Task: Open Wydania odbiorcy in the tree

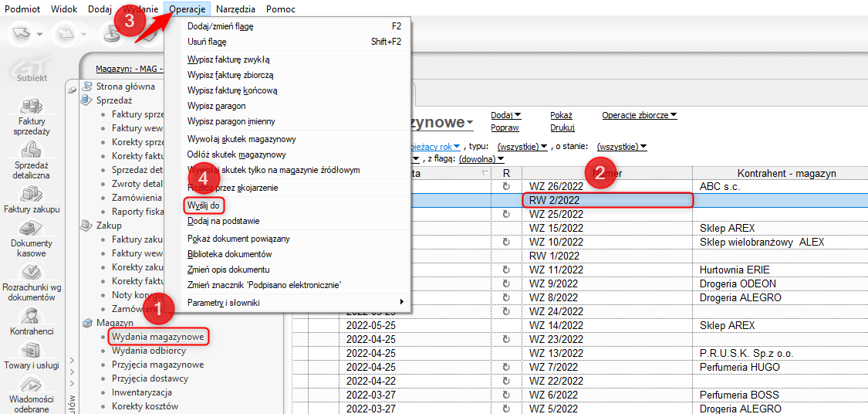Action: [x=148, y=351]
